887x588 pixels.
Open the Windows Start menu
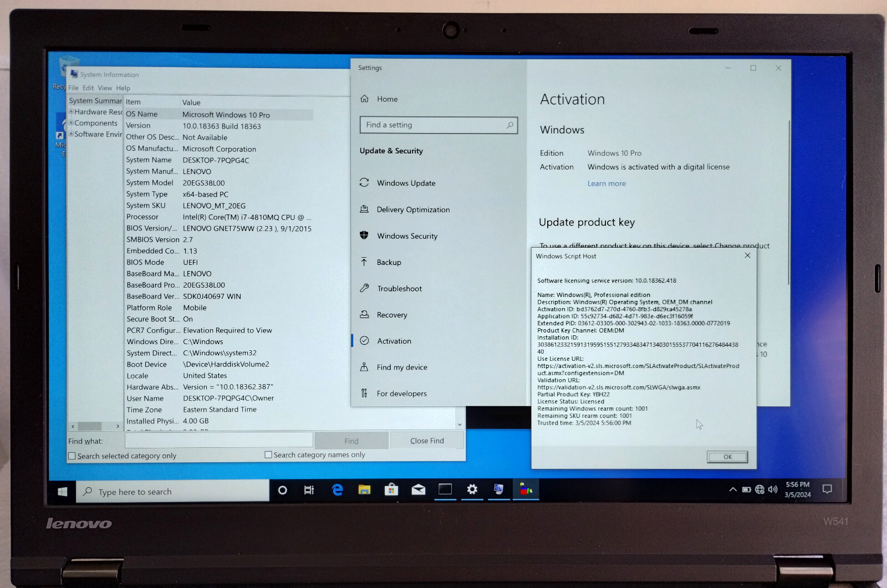point(63,492)
